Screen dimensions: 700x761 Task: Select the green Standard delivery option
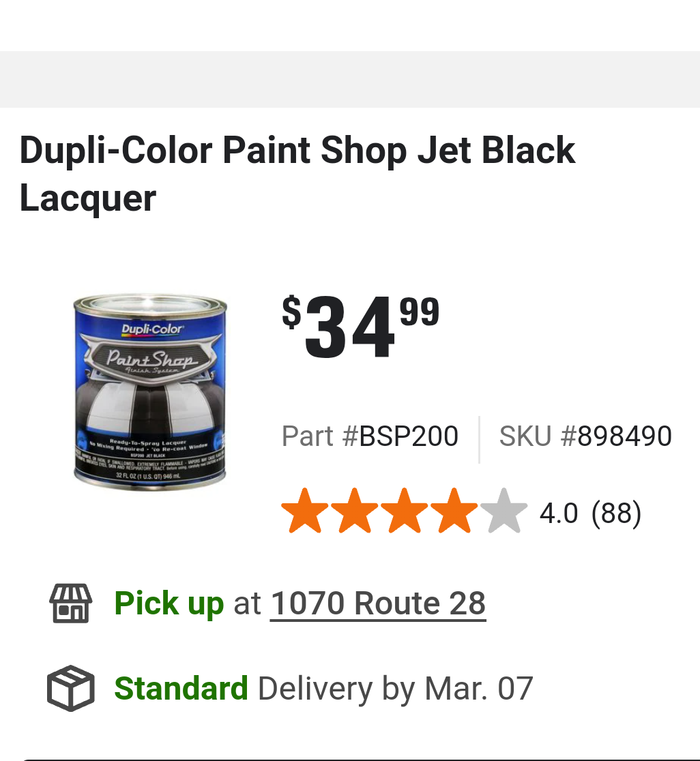point(181,688)
